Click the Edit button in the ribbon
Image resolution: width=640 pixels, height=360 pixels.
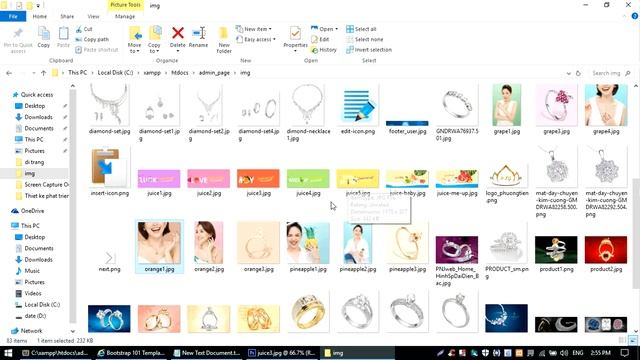pyautogui.click(x=320, y=39)
